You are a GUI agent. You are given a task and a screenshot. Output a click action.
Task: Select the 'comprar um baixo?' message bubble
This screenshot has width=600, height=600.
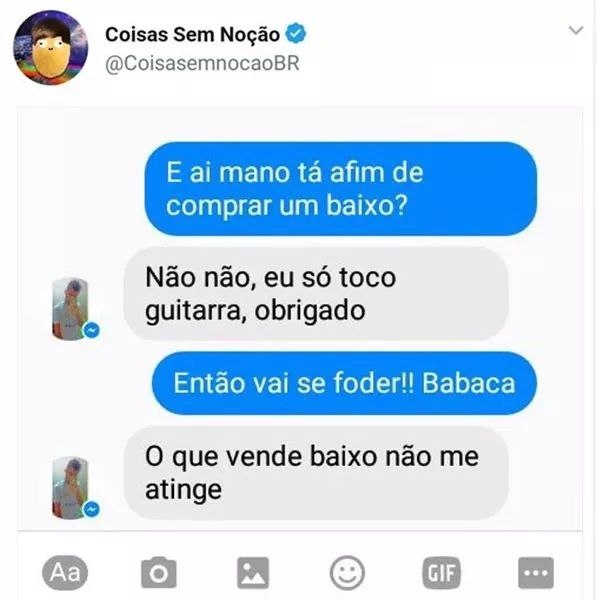pyautogui.click(x=341, y=189)
